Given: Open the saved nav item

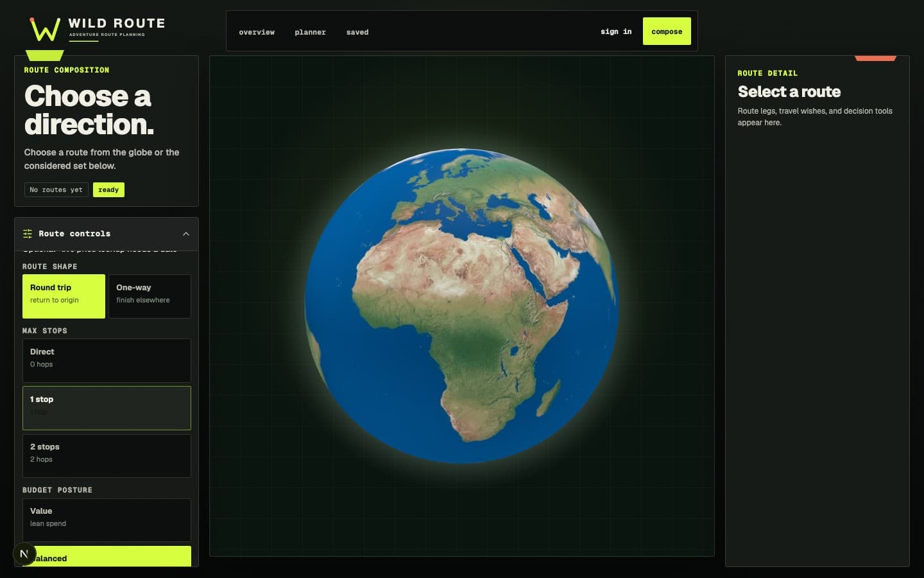Looking at the screenshot, I should pyautogui.click(x=357, y=32).
